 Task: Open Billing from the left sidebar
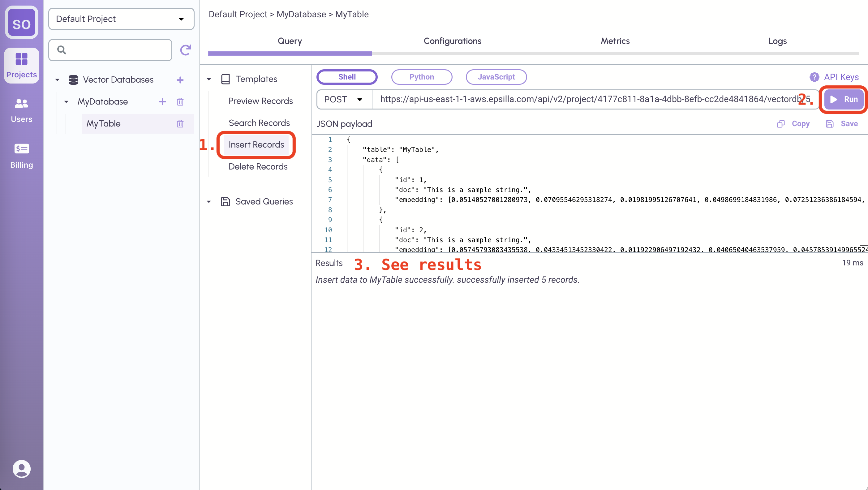(x=21, y=155)
